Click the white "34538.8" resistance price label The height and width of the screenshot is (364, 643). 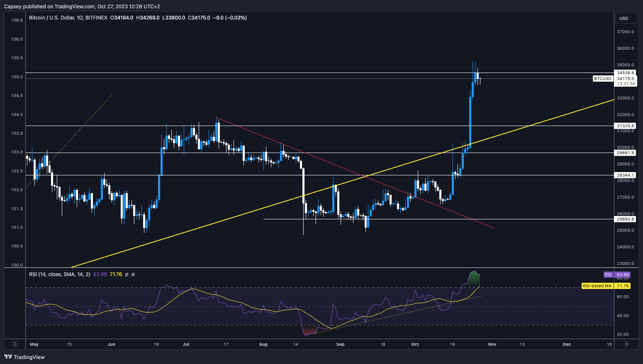626,73
